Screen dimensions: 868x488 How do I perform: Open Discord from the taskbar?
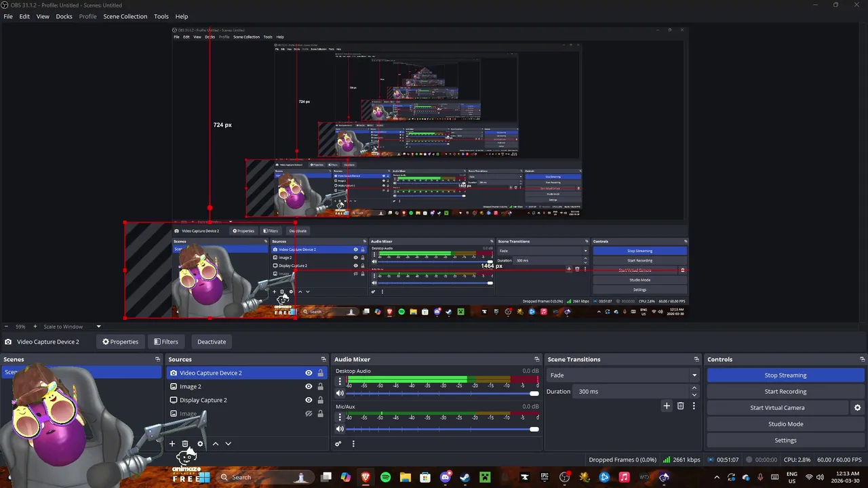[x=446, y=477]
